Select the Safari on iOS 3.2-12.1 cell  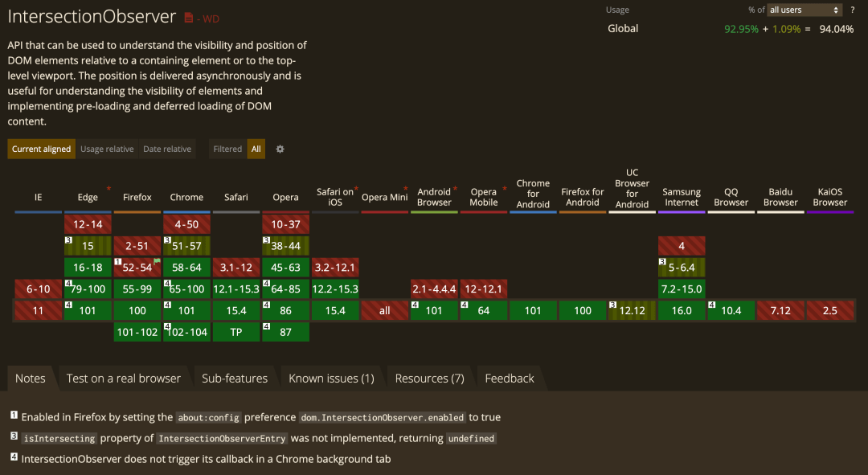click(335, 268)
